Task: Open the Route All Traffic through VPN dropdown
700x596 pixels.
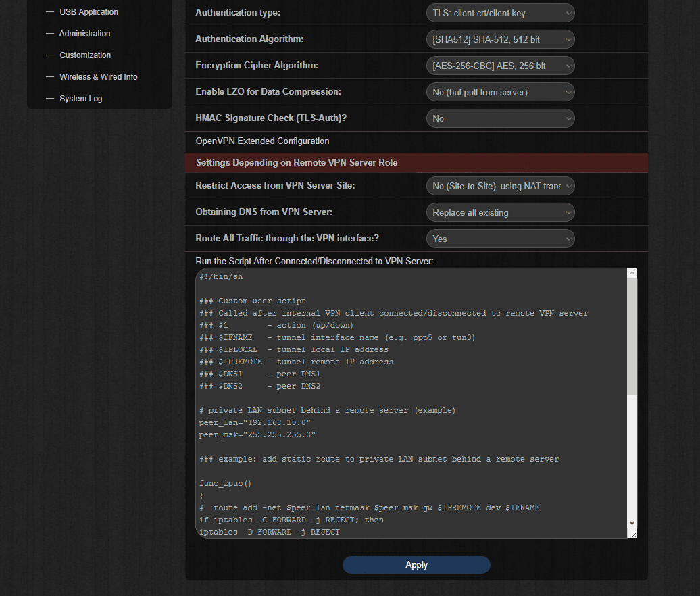Action: [500, 238]
